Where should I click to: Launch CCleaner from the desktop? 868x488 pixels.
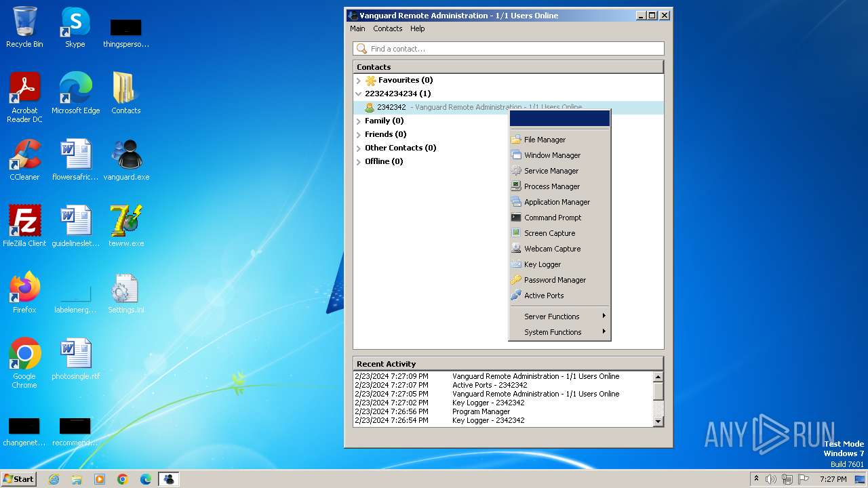coord(24,160)
